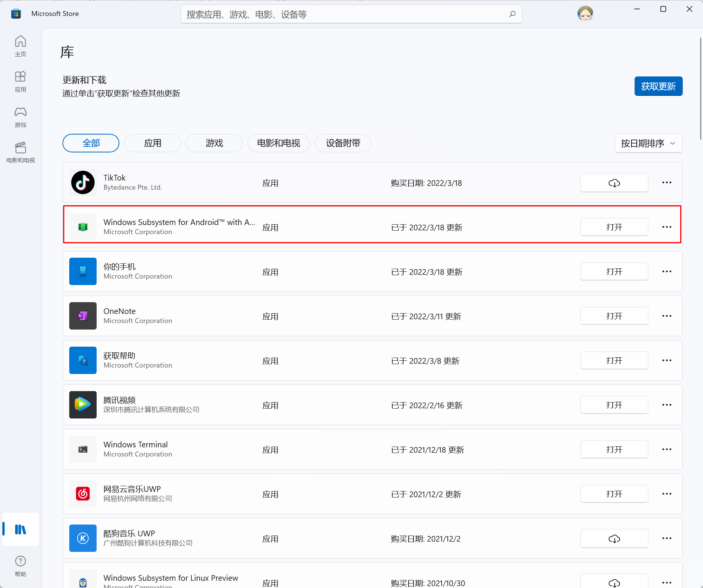
Task: Select the 设备附带 filter tab
Action: [x=343, y=143]
